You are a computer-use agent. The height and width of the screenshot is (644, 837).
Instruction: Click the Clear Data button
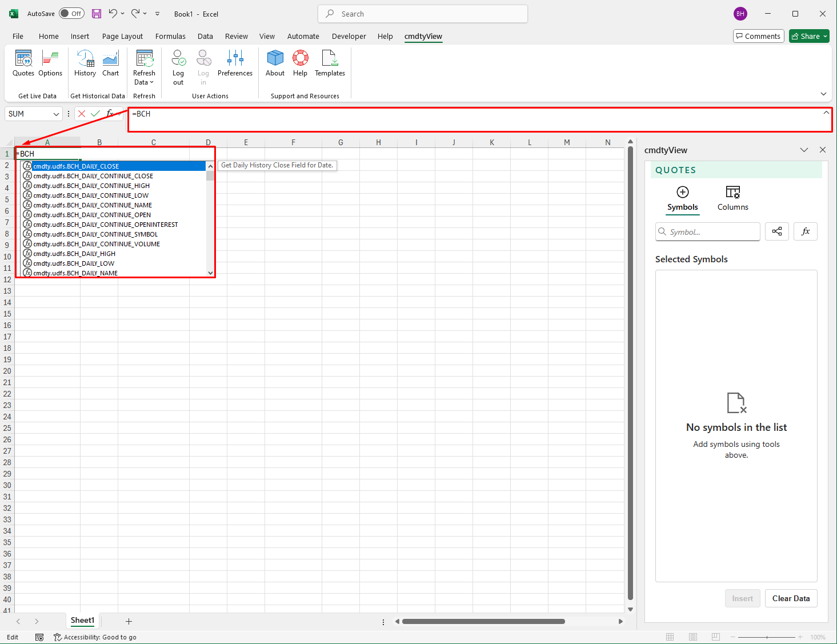pyautogui.click(x=791, y=598)
